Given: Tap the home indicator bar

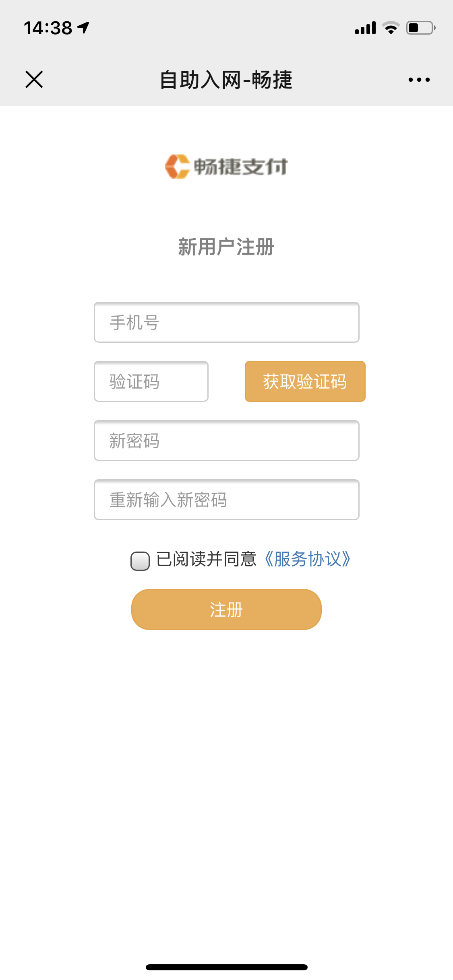Looking at the screenshot, I should (226, 967).
